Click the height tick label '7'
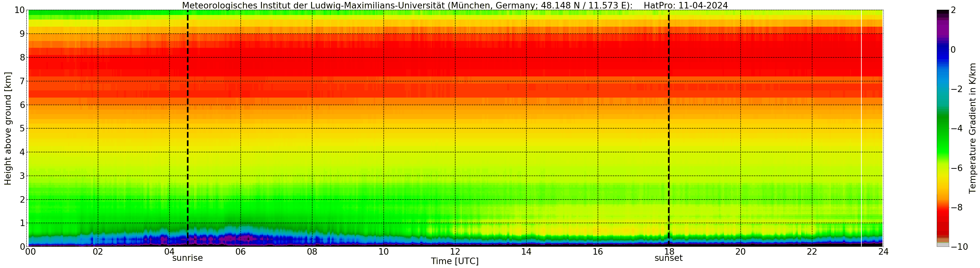 point(22,81)
